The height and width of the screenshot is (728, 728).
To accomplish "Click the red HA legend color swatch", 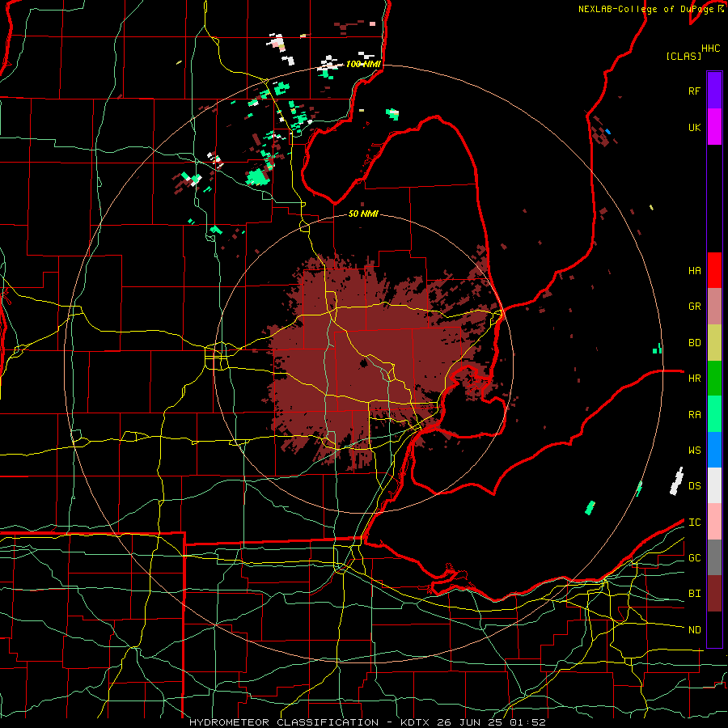I will coord(714,270).
